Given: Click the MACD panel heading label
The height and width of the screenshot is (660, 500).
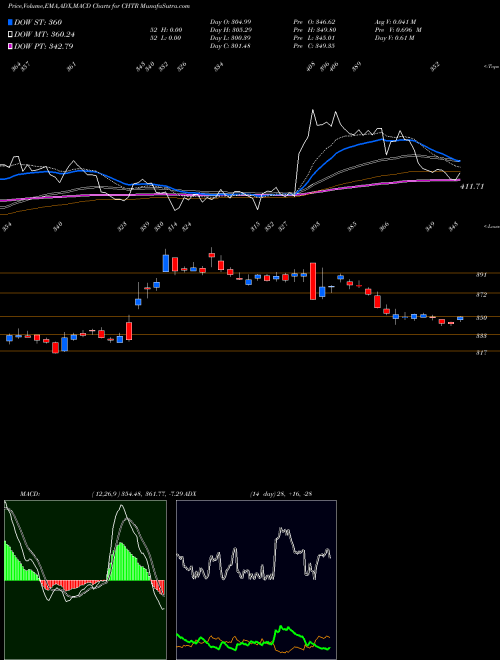Looking at the screenshot, I should click(x=29, y=494).
